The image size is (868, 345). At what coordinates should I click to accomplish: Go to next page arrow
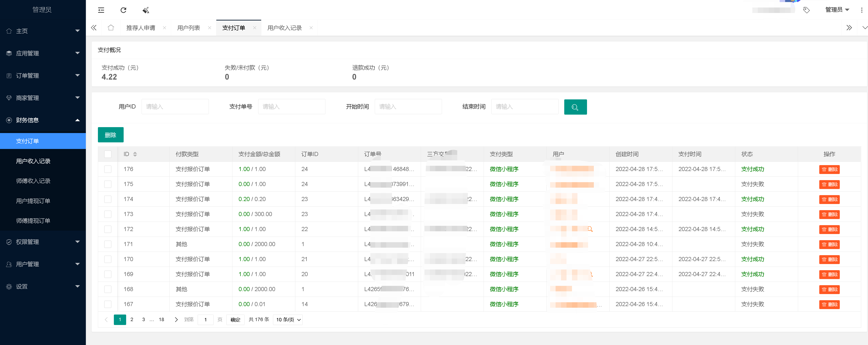[176, 320]
